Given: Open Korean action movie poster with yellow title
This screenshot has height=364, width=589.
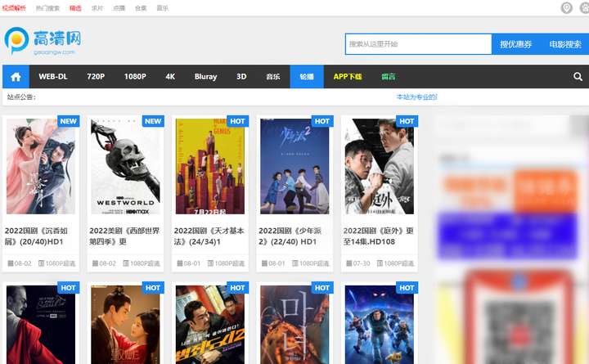Looking at the screenshot, I should pyautogui.click(x=210, y=325).
